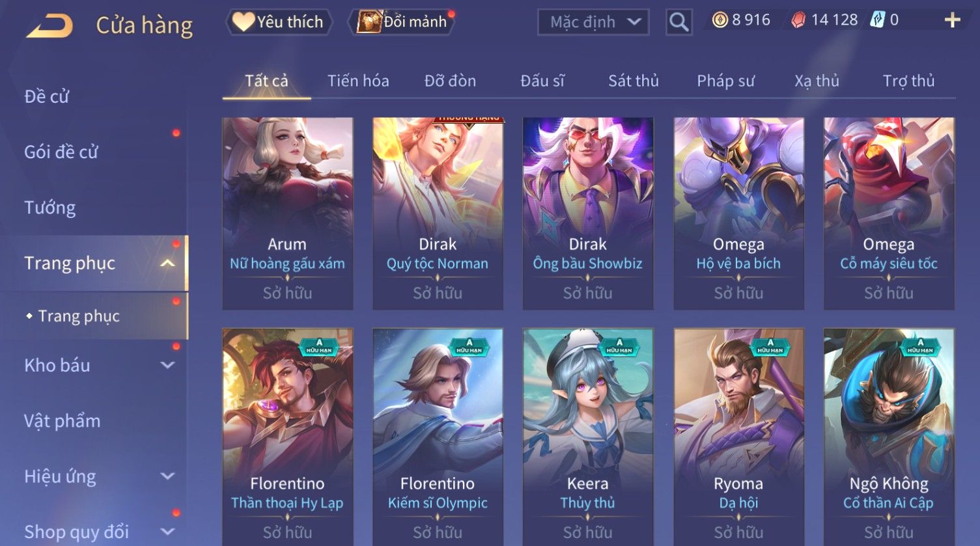The image size is (980, 546).
Task: Collapse the Trang phục sidebar section
Action: (x=167, y=264)
